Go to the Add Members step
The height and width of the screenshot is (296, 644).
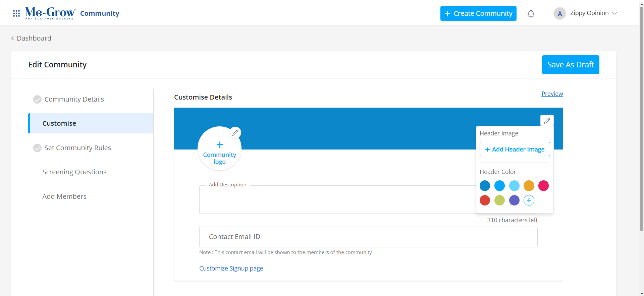[64, 196]
